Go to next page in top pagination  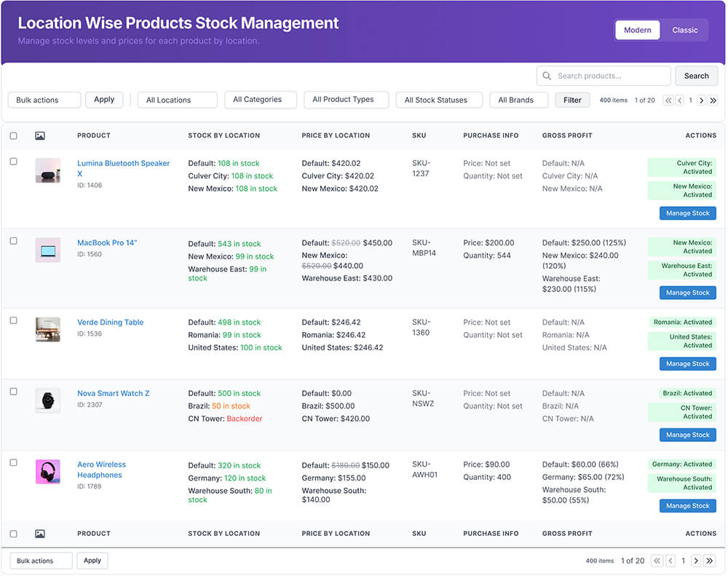click(x=701, y=100)
